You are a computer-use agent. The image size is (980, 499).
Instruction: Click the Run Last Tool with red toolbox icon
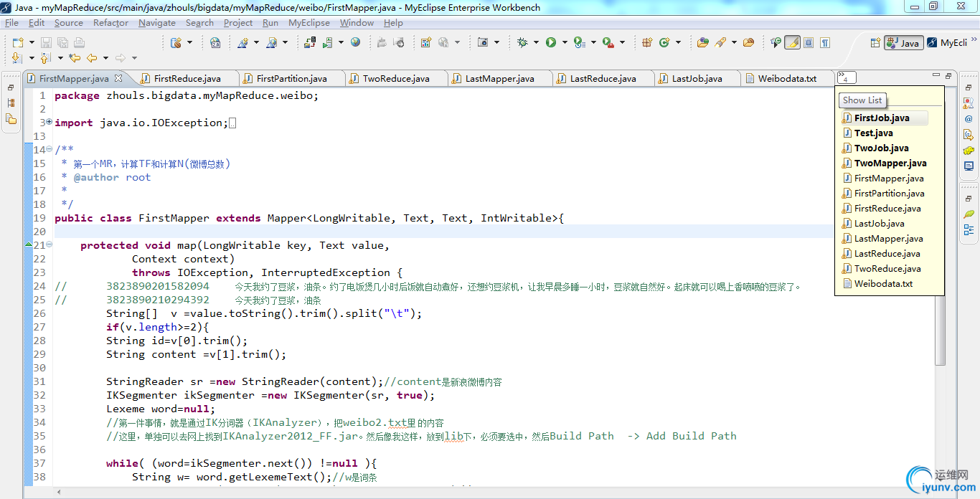pos(608,42)
